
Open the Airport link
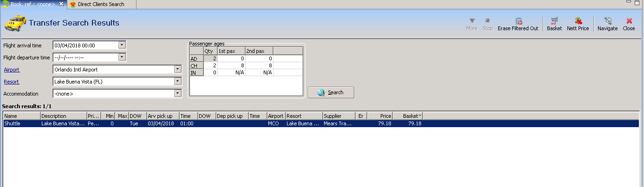coord(12,70)
